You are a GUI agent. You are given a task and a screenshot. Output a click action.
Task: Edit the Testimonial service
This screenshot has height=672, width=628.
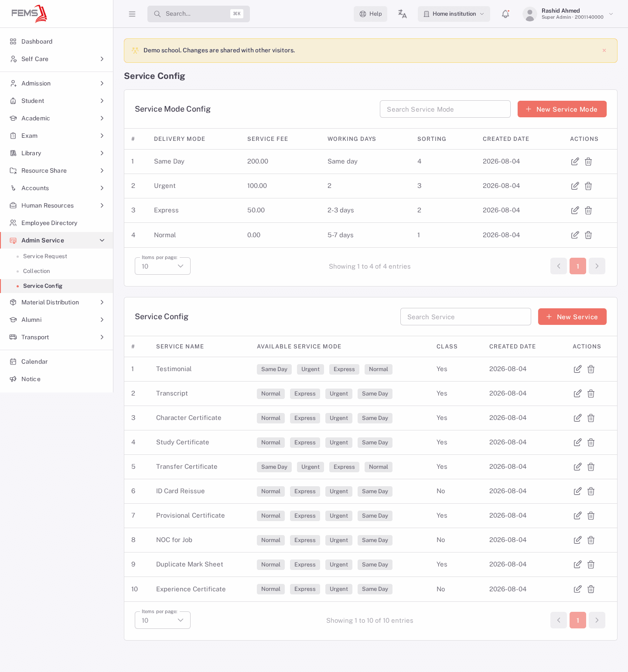tap(577, 369)
